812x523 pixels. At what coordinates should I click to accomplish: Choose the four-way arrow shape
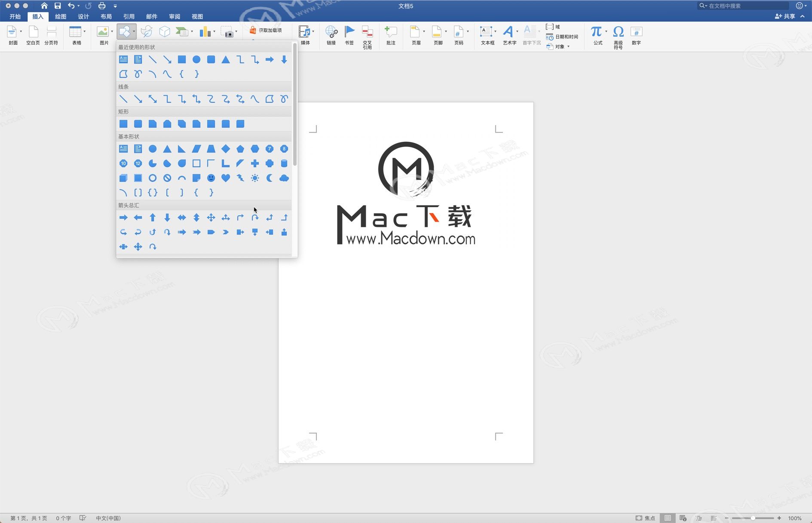pyautogui.click(x=211, y=217)
